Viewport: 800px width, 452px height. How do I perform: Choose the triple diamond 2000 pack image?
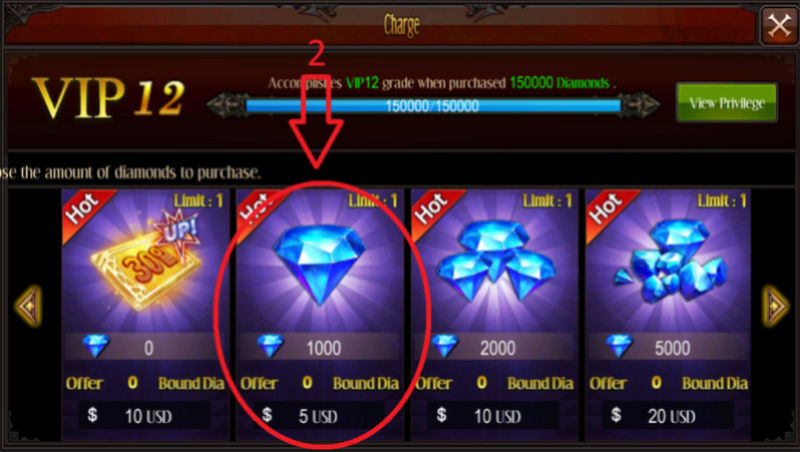(x=494, y=261)
